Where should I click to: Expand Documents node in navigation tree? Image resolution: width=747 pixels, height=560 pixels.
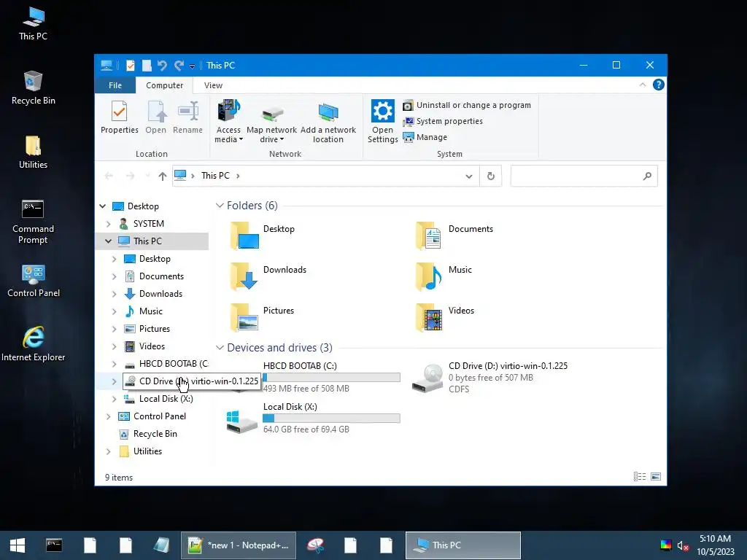[115, 276]
